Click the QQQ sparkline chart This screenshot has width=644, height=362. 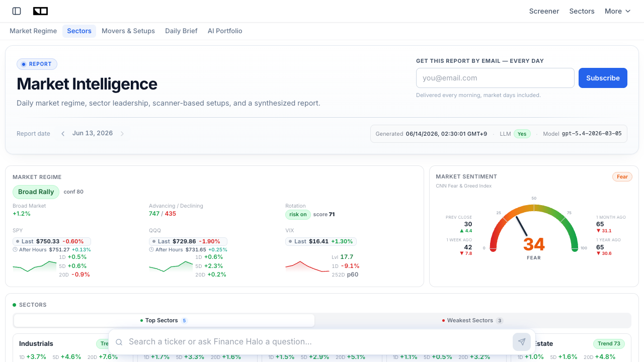pyautogui.click(x=171, y=266)
